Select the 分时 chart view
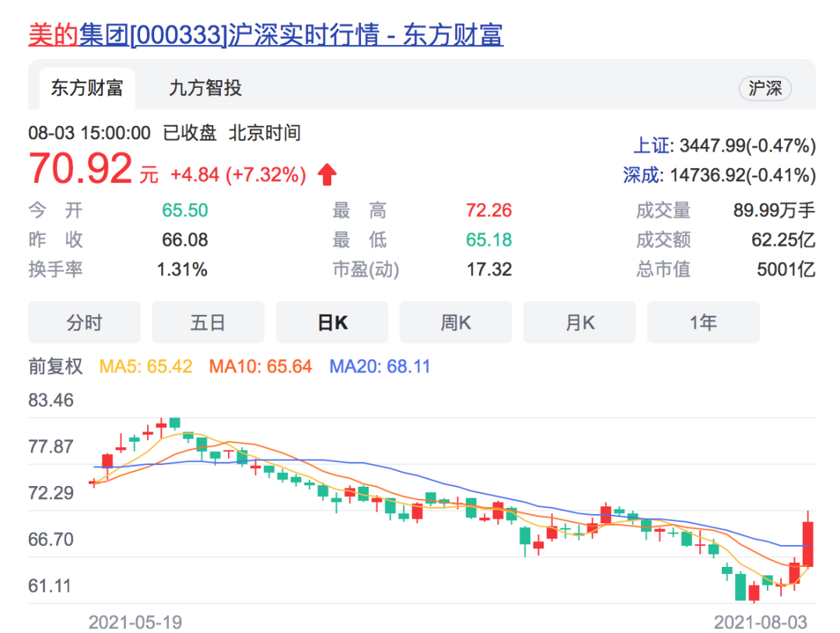 click(84, 323)
